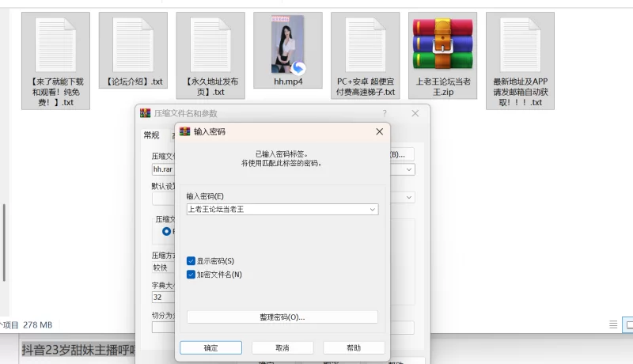Open the archive name dropdown arrow behind dialog
This screenshot has width=633, height=364.
pos(409,169)
